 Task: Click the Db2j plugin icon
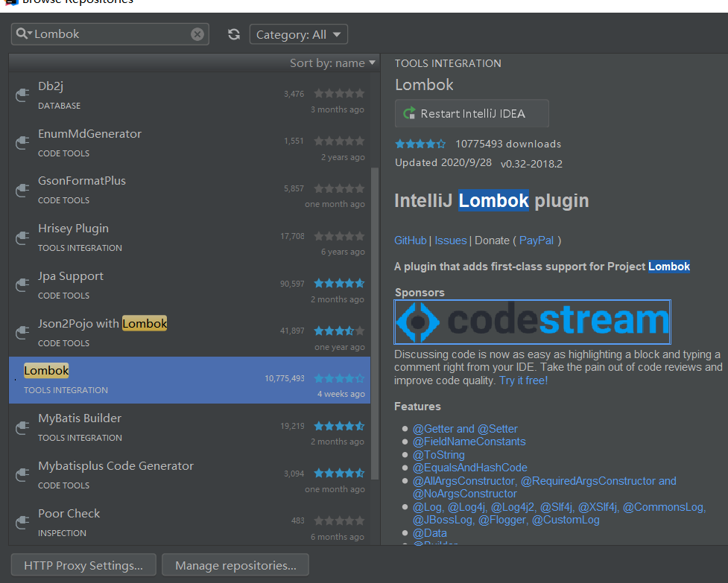[x=22, y=95]
